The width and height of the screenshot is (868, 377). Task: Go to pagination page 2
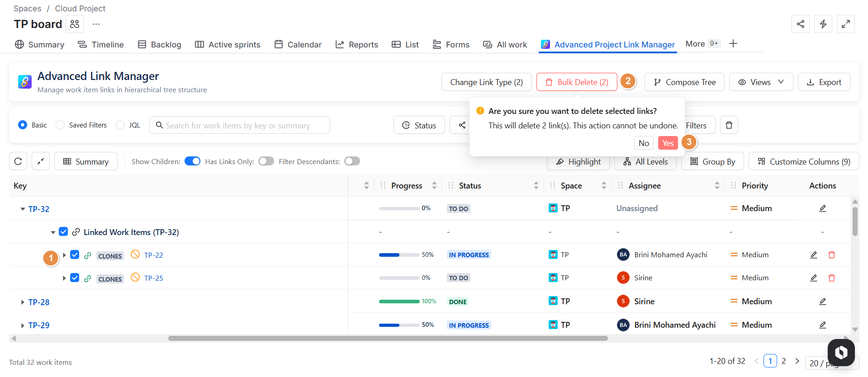click(x=783, y=361)
